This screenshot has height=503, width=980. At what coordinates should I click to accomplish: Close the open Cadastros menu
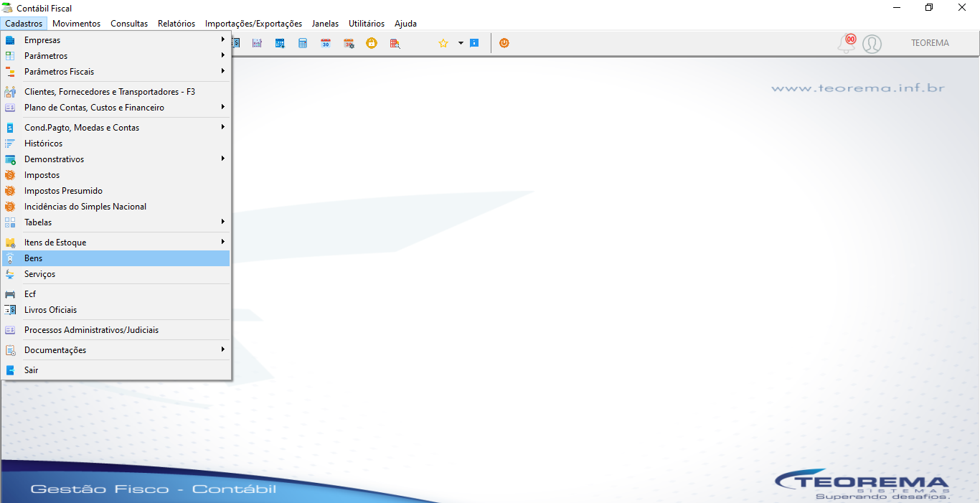(24, 24)
